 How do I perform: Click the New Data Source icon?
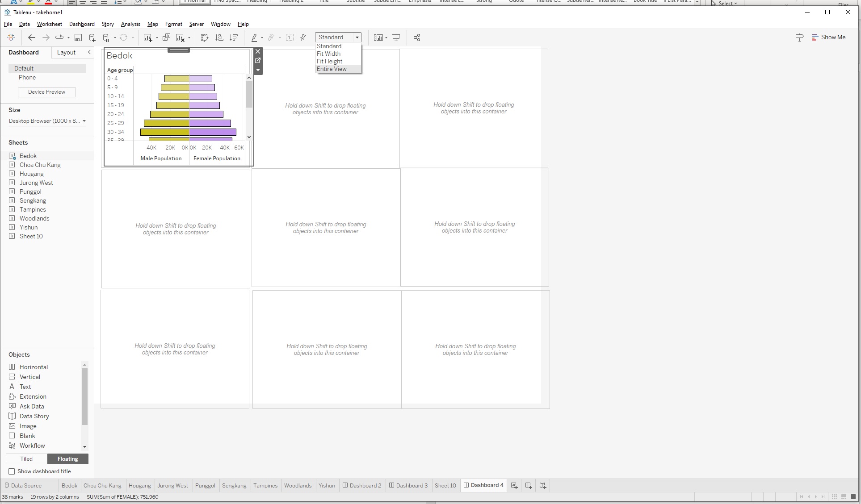click(x=92, y=37)
